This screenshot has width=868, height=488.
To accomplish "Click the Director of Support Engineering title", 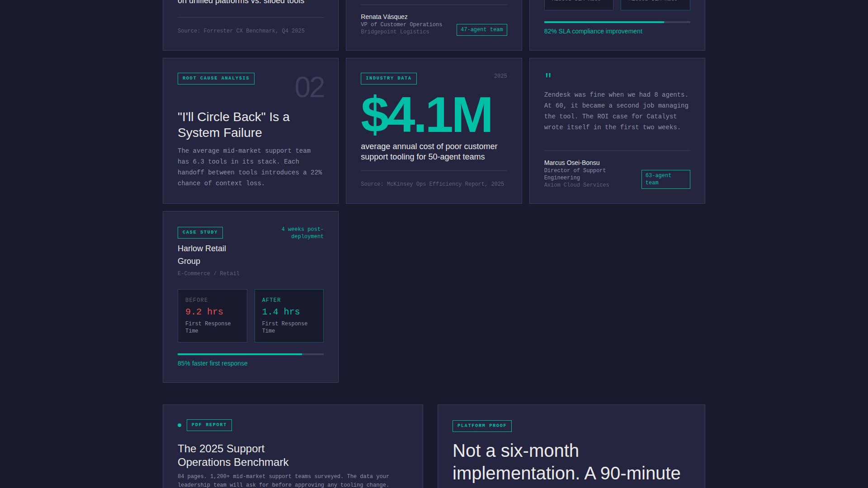I will pyautogui.click(x=575, y=174).
